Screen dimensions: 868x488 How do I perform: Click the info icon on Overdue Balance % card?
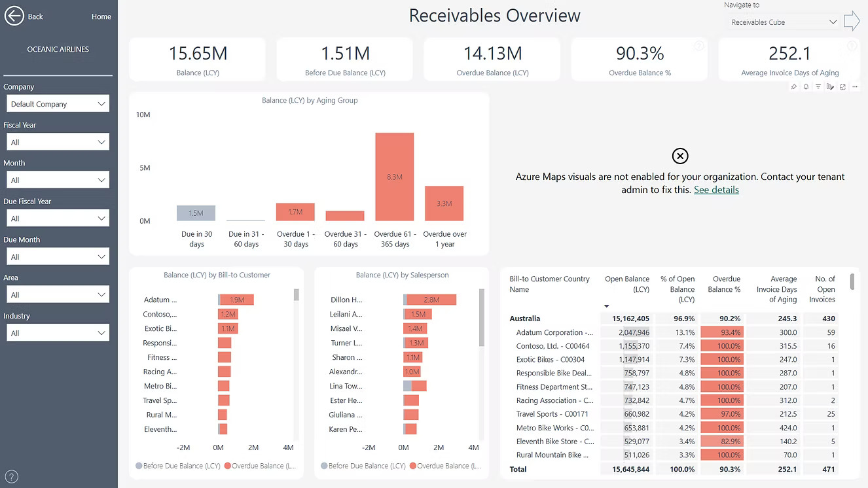[x=698, y=45]
